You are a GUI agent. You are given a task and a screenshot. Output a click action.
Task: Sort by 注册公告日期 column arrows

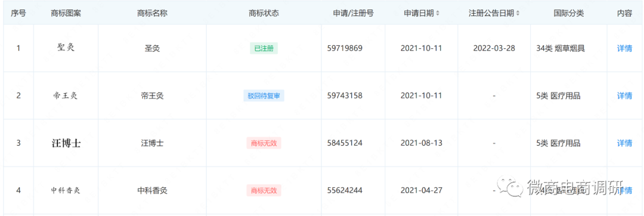(x=518, y=13)
